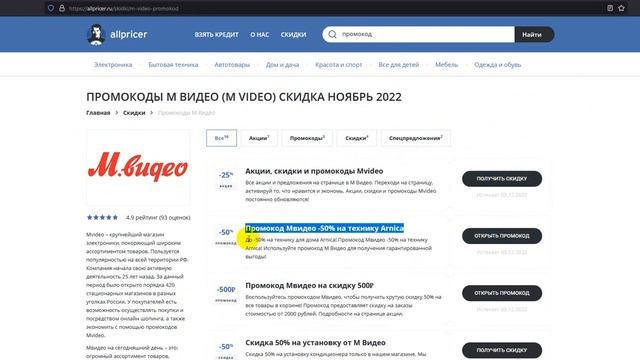Select the Спецпредложения filter tab
Screen dimensions: 640x360
point(416,138)
